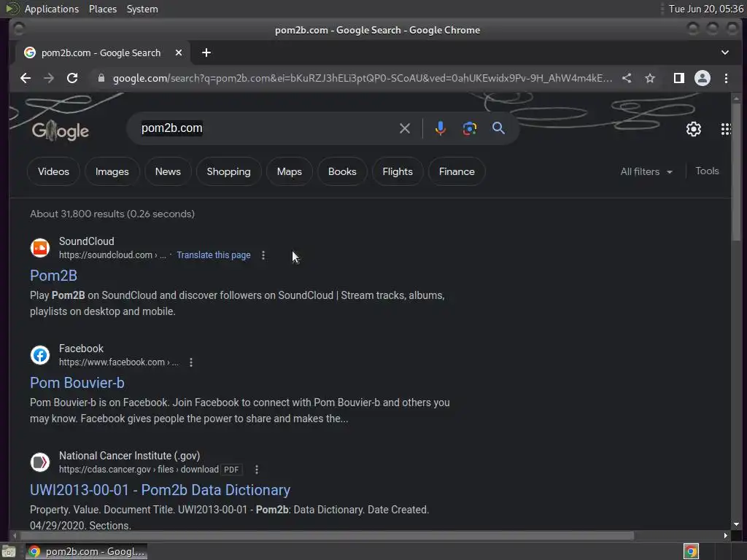
Task: Filter results by Videos
Action: click(53, 171)
